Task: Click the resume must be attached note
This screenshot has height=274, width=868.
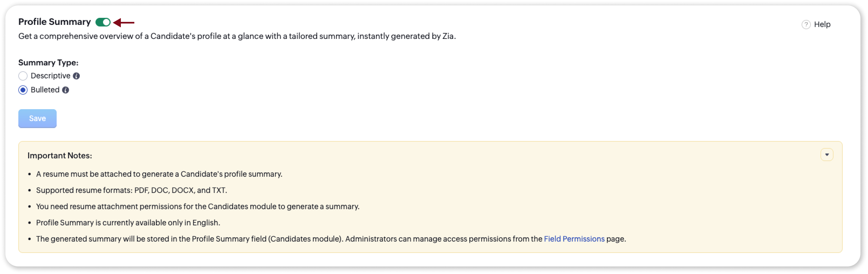Action: pyautogui.click(x=159, y=174)
